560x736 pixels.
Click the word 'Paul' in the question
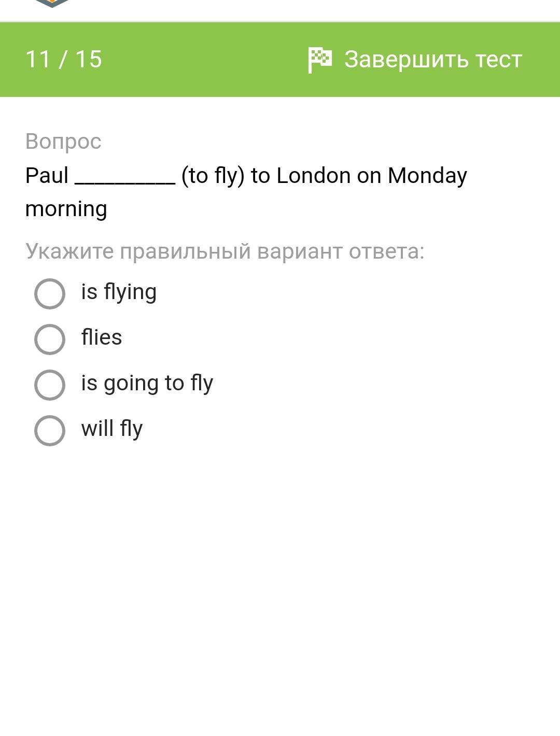point(47,176)
